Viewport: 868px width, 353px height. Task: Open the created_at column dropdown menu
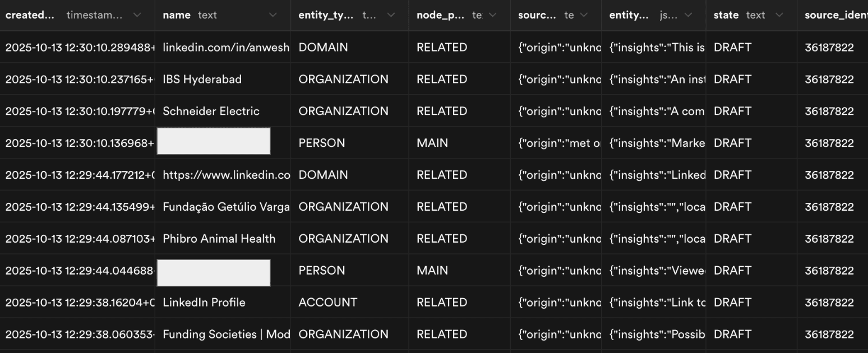[x=137, y=15]
